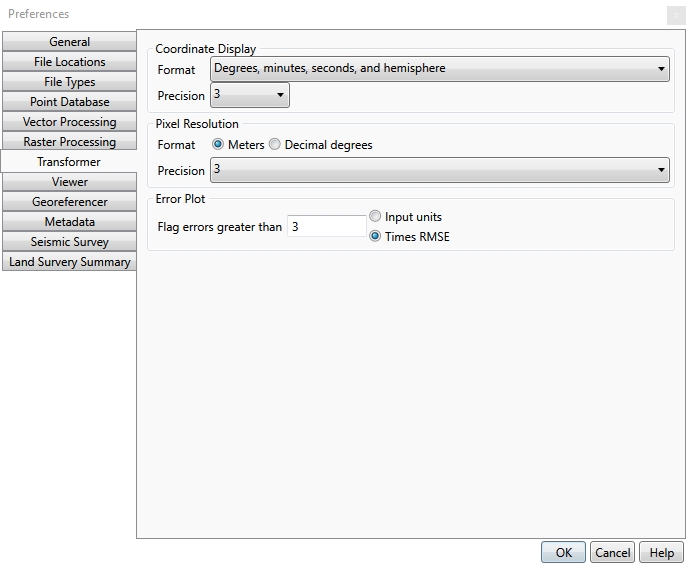Select Meters pixel resolution format
The image size is (686, 565).
[x=219, y=145]
